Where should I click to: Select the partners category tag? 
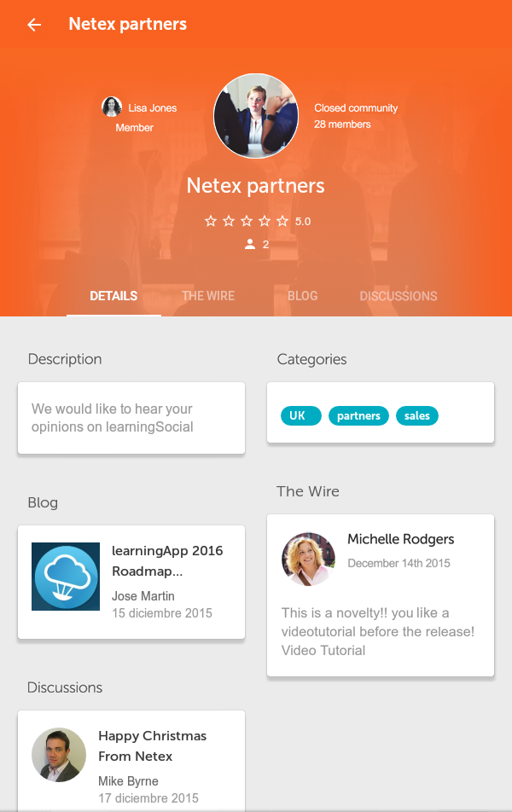tap(358, 415)
